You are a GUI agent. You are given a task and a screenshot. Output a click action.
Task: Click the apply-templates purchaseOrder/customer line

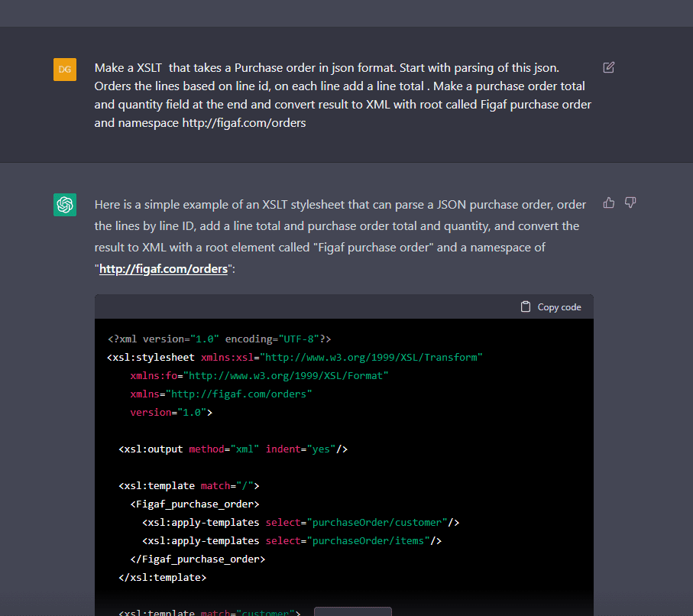coord(300,523)
